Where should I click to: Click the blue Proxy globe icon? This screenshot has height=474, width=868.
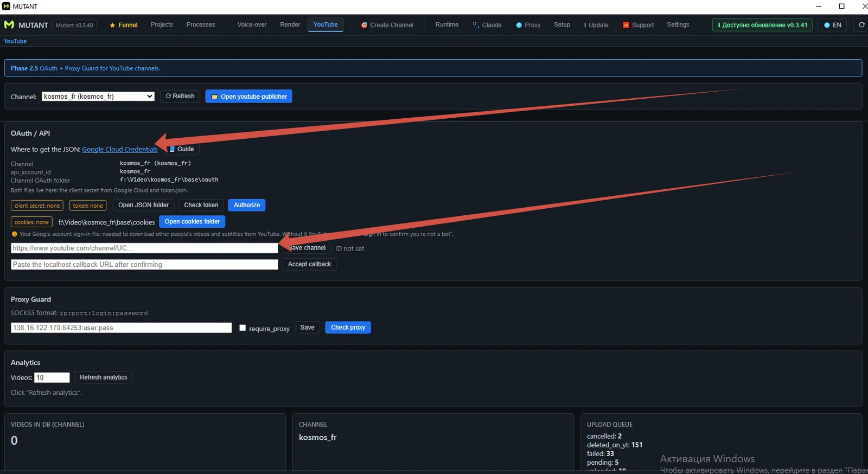click(x=519, y=25)
